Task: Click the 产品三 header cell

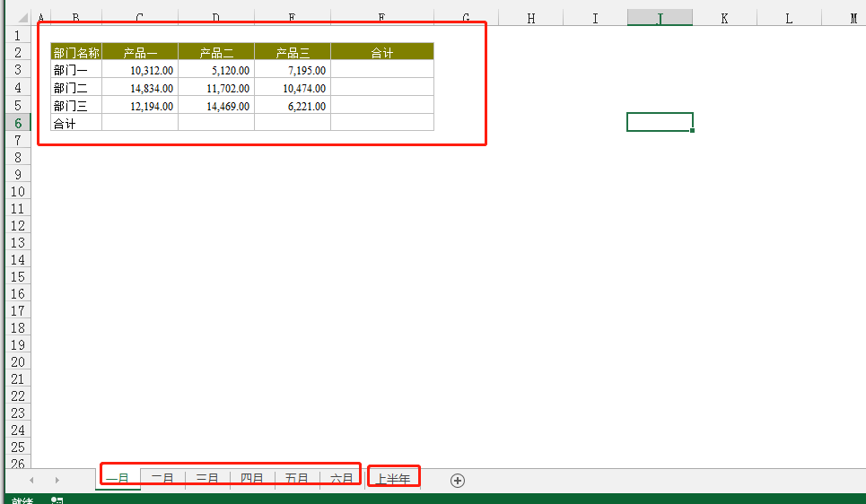Action: coord(293,52)
